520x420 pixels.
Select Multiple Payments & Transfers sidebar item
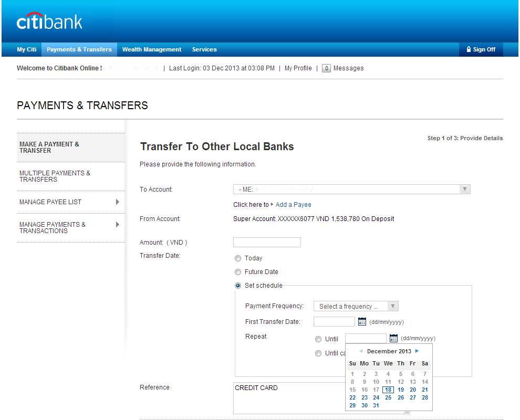[x=70, y=176]
